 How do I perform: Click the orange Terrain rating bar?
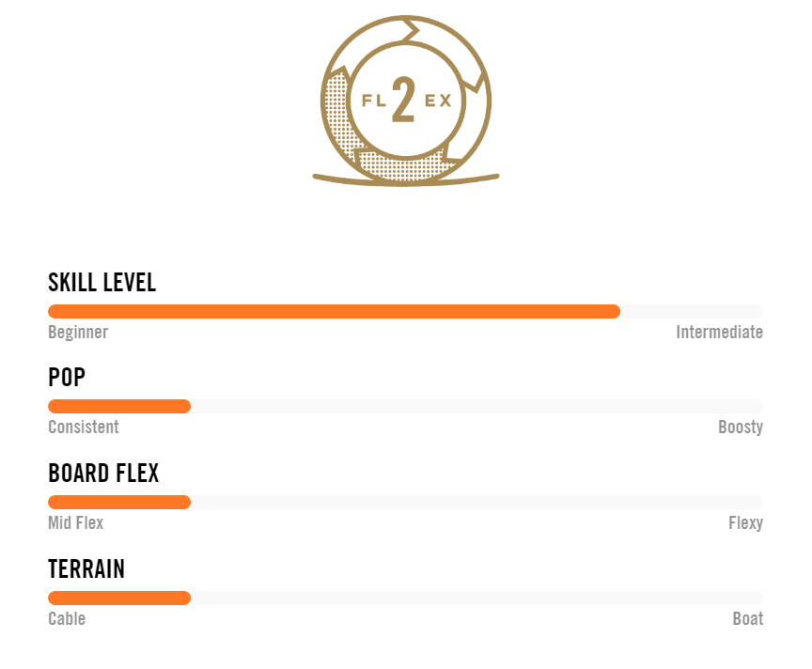point(119,599)
